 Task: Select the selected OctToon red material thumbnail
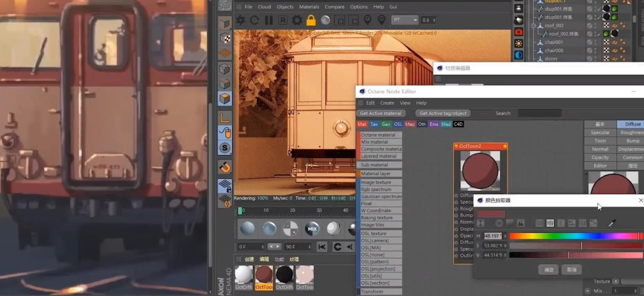click(x=264, y=277)
